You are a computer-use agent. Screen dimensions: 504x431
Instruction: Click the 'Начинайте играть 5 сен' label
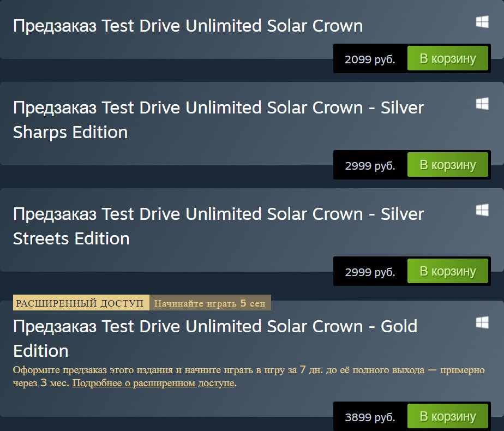coord(210,303)
